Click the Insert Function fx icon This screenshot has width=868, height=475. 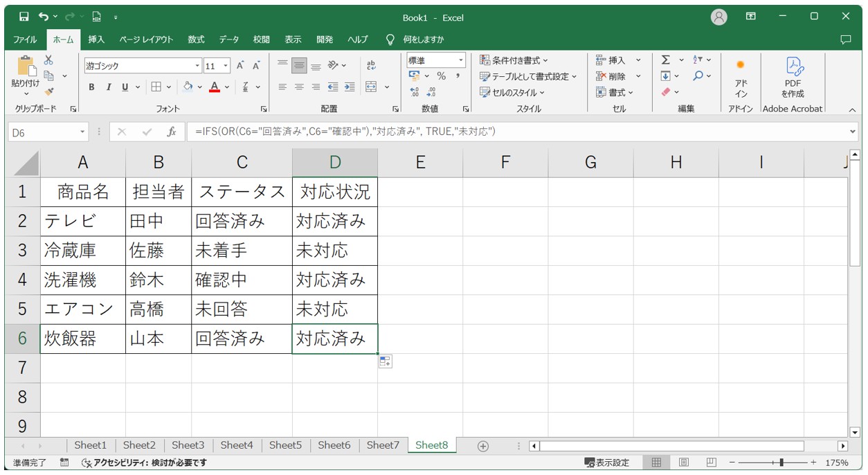172,132
